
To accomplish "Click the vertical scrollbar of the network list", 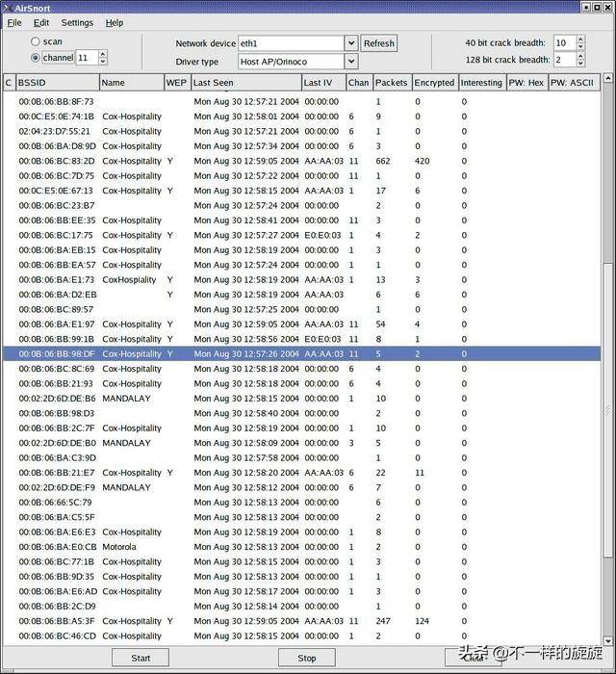I will coord(607,385).
